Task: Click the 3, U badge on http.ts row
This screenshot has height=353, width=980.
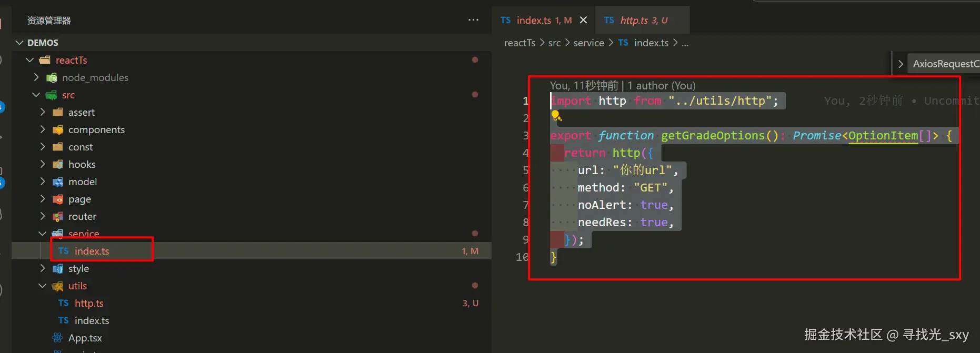Action: 470,303
